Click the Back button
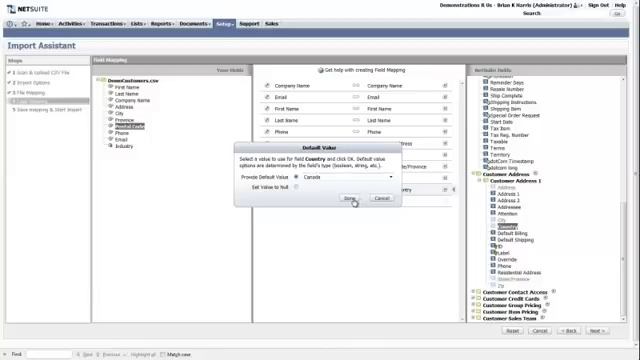The image size is (640, 360). tap(569, 331)
